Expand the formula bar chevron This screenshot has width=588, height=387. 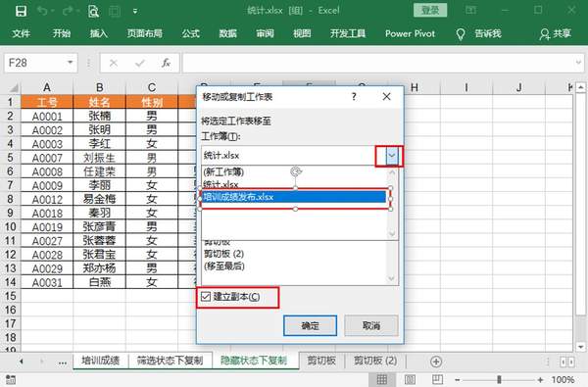(578, 63)
